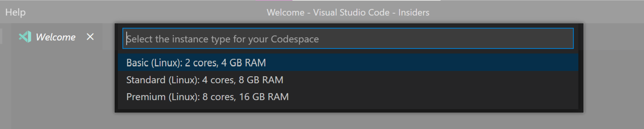Image resolution: width=644 pixels, height=129 pixels.
Task: Click the window title bar text
Action: [348, 12]
